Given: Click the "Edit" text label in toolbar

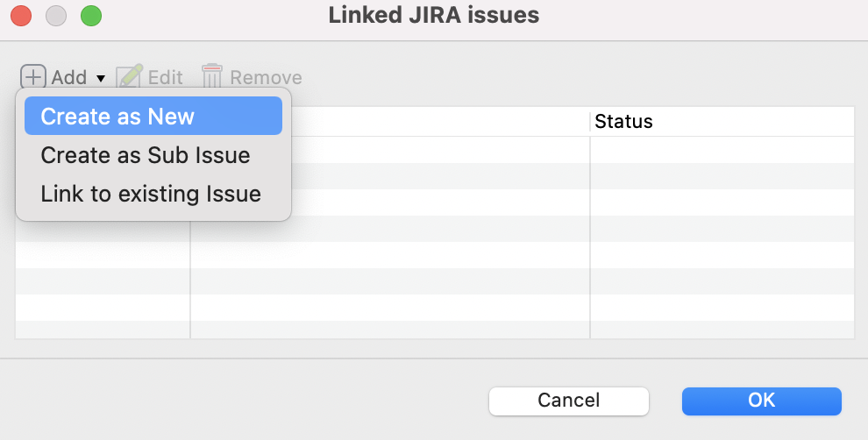Looking at the screenshot, I should pos(165,77).
